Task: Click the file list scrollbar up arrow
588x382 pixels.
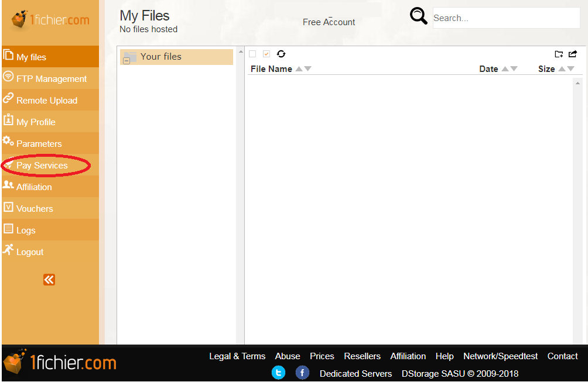Action: 577,82
